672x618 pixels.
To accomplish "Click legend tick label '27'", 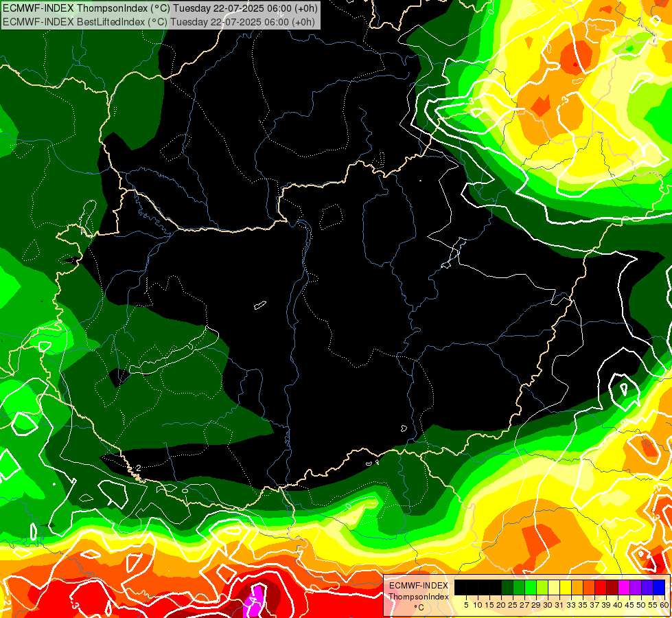I will [524, 605].
